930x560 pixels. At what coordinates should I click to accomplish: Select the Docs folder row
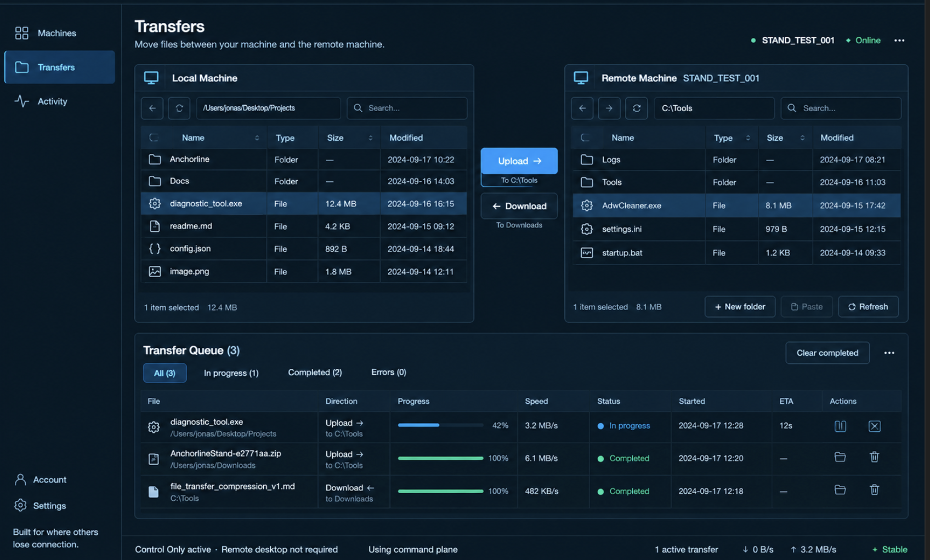coord(304,181)
